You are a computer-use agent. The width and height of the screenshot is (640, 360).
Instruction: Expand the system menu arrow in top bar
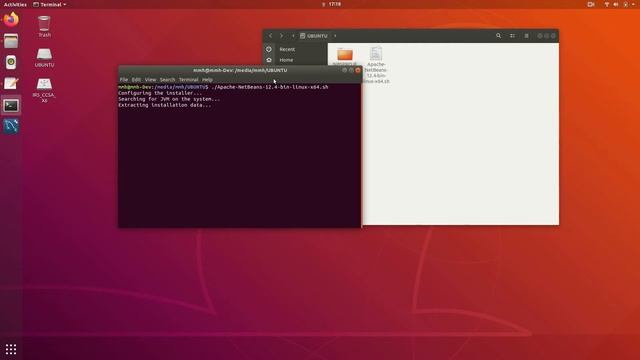pyautogui.click(x=633, y=4)
